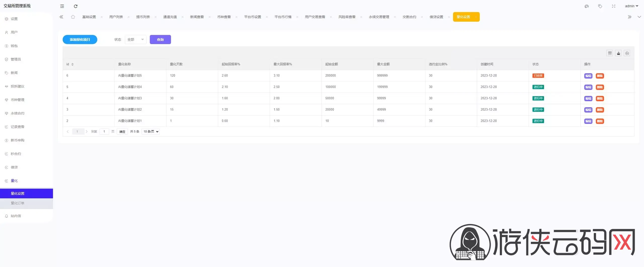
Task: Sort table by id column arrows
Action: point(72,64)
